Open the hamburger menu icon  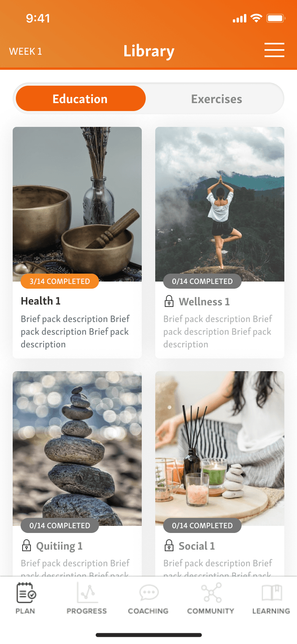click(x=274, y=50)
